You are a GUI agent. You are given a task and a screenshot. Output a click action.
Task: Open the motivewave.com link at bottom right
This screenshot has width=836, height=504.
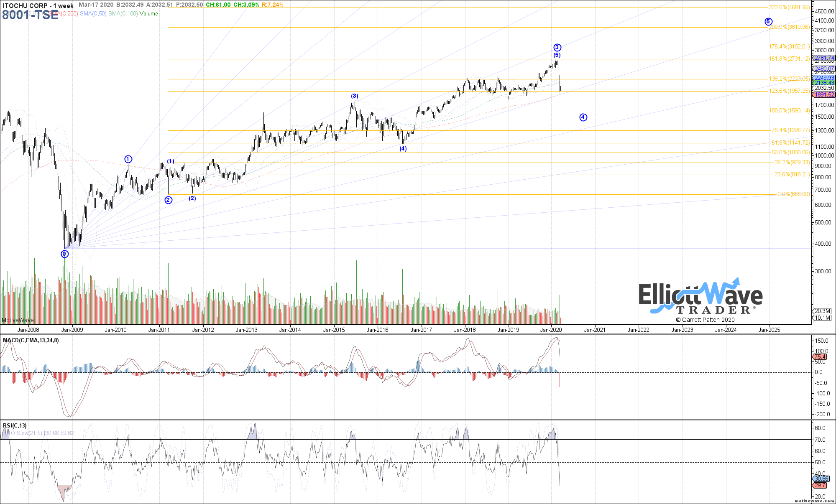(814, 501)
